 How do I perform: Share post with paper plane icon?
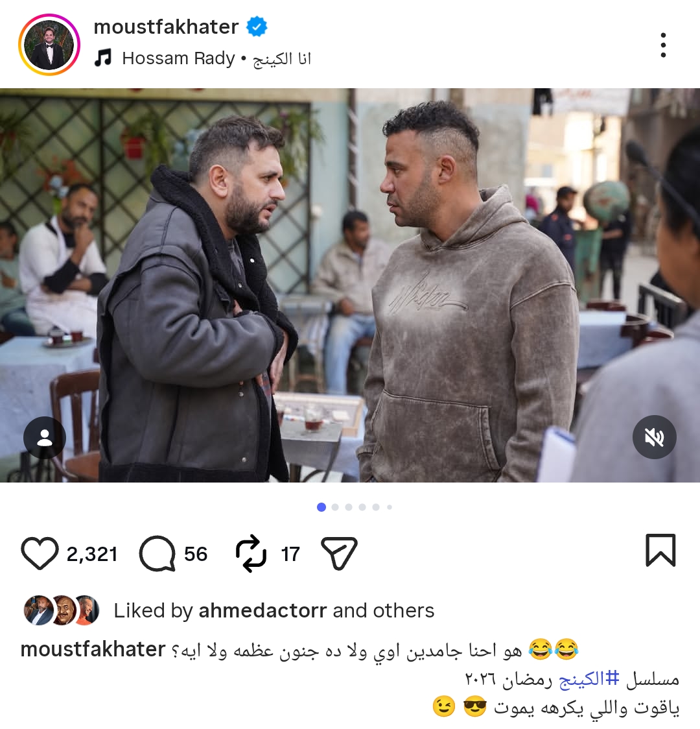click(339, 553)
